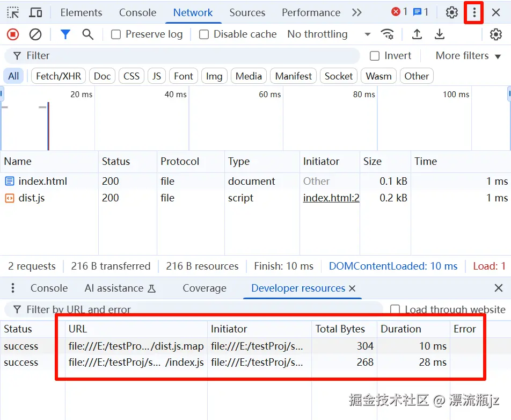Activate the inspect element picker icon
This screenshot has height=420, width=511.
pyautogui.click(x=13, y=13)
